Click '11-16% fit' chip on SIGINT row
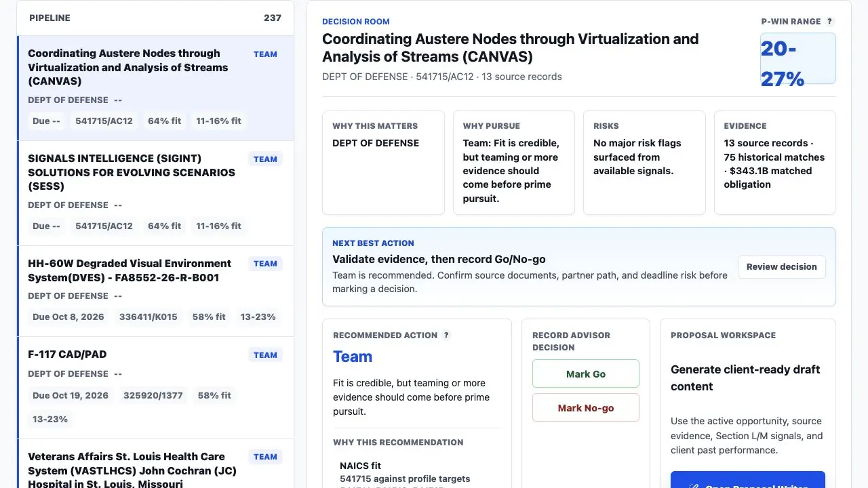Screen dimensions: 868x488 tap(218, 226)
